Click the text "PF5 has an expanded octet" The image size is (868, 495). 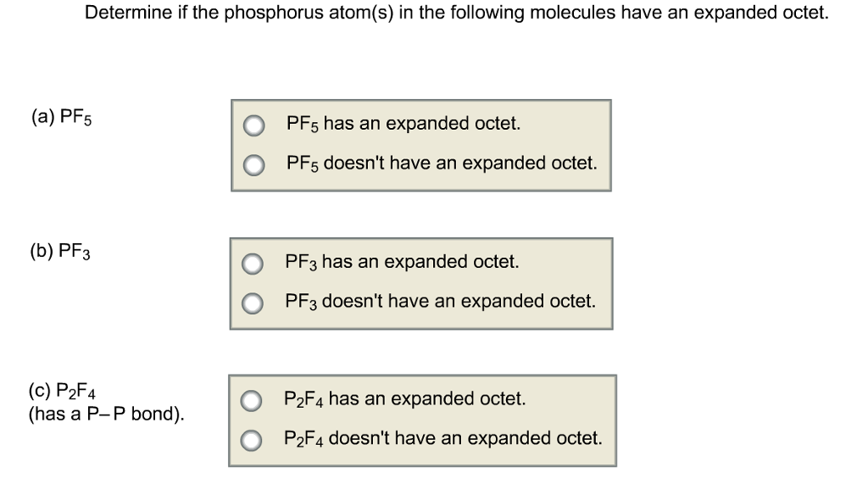[403, 125]
